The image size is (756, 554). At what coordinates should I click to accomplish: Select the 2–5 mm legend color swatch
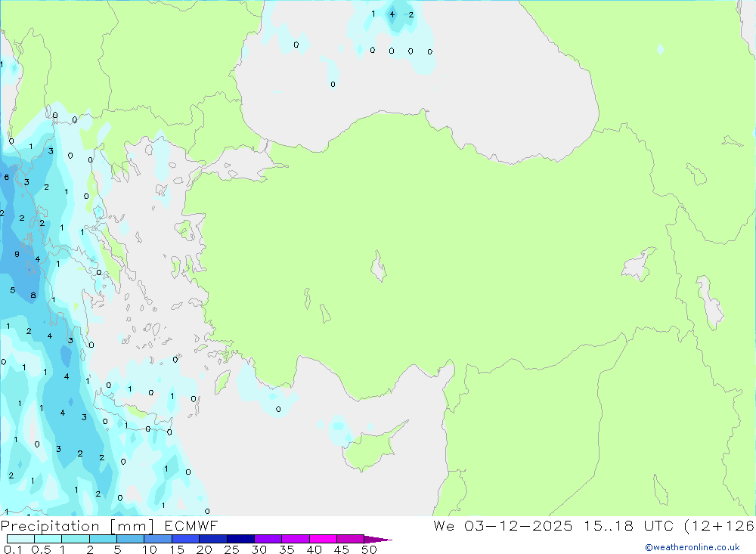pyautogui.click(x=103, y=539)
